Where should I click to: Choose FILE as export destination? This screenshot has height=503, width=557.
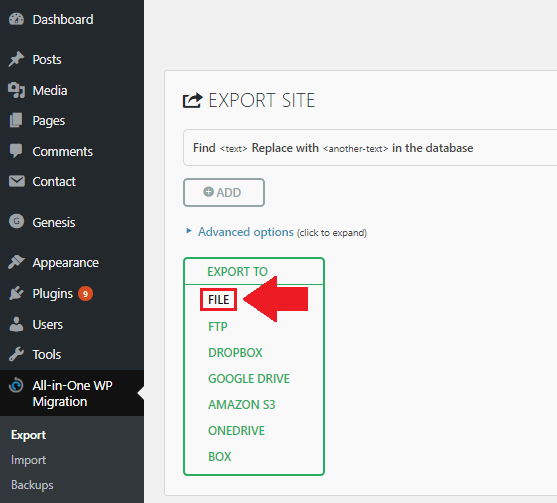tap(218, 299)
